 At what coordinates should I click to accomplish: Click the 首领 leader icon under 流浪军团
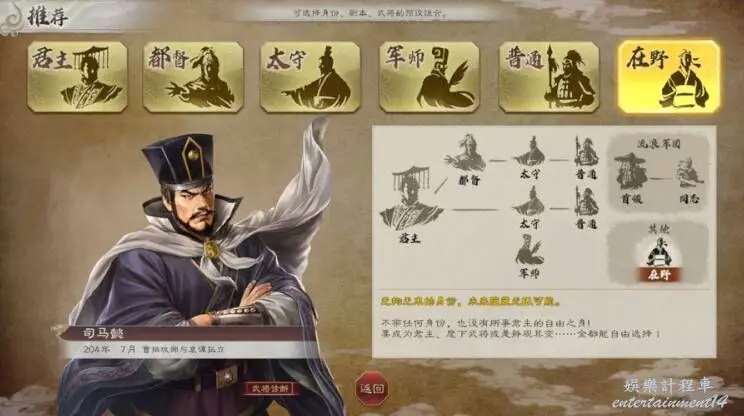pos(631,178)
